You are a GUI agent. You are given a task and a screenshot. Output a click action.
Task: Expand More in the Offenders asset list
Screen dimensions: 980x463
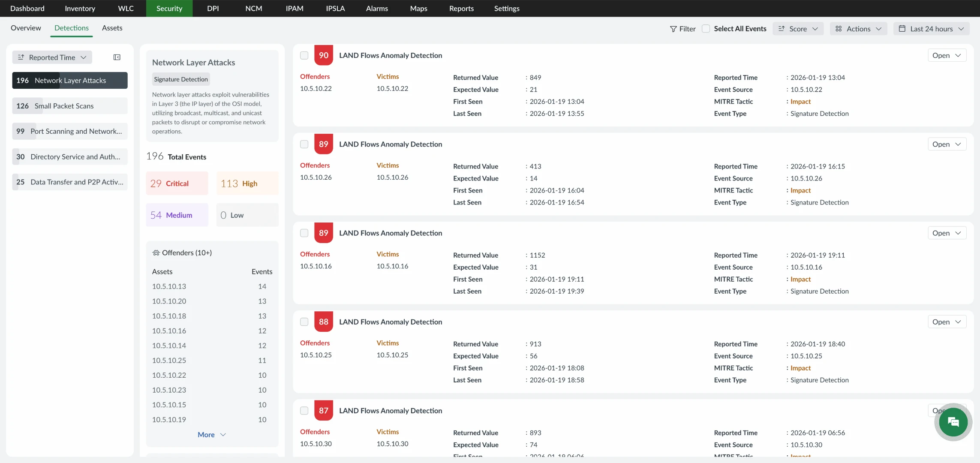tap(211, 434)
